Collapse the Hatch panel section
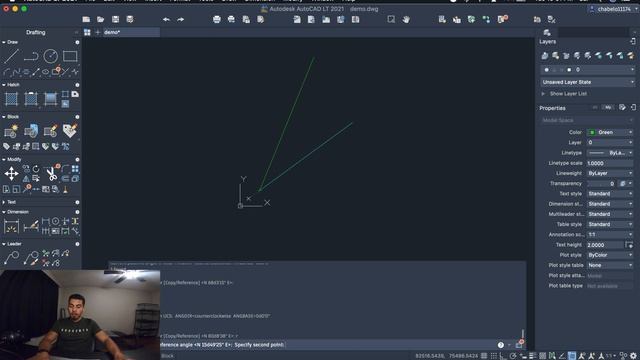The height and width of the screenshot is (360, 640). click(x=4, y=84)
